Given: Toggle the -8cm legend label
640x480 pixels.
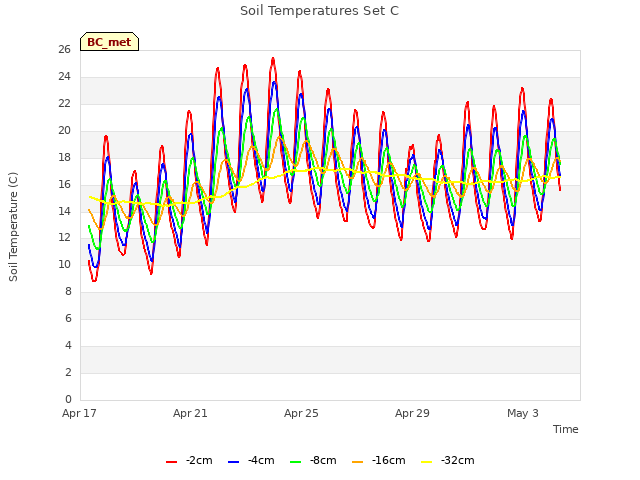Looking at the screenshot, I should pyautogui.click(x=323, y=460).
